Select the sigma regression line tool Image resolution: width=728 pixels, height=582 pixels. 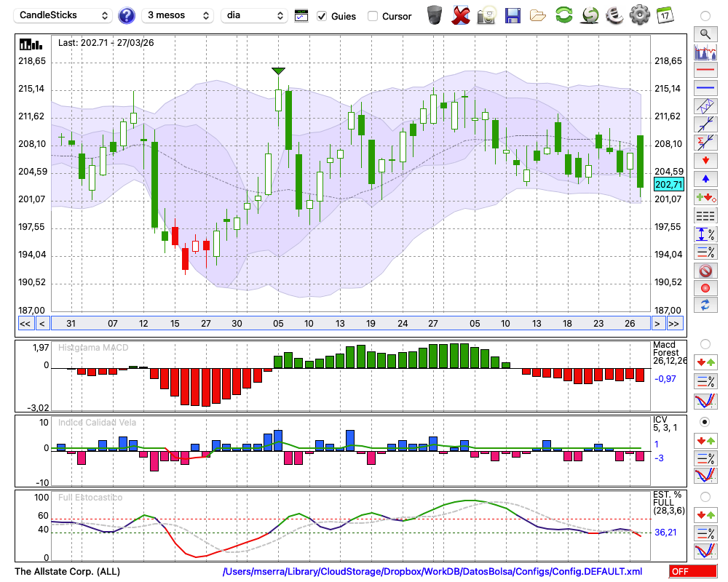click(705, 143)
